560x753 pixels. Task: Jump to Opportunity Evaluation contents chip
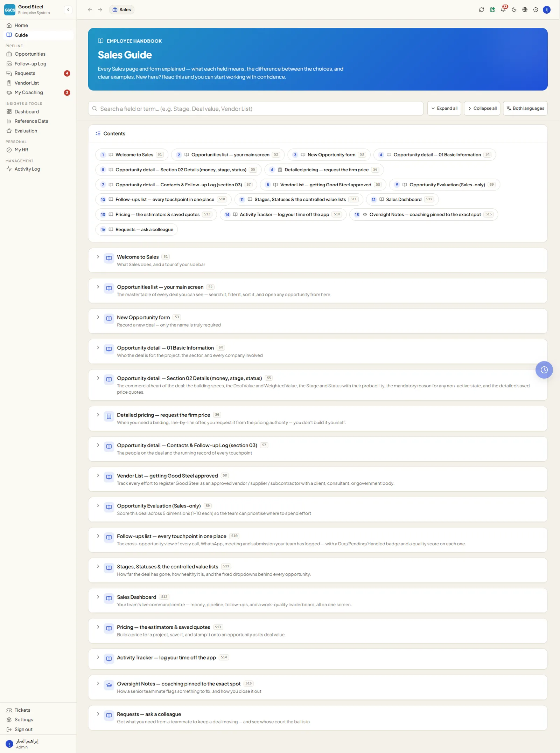tap(444, 185)
